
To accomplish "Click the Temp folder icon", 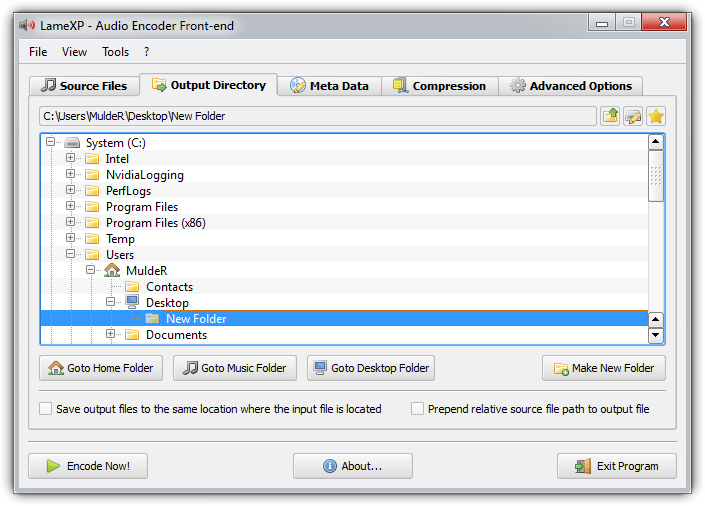I will [x=92, y=238].
